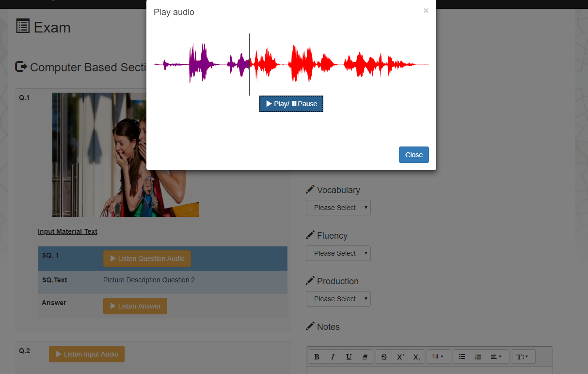Viewport: 588px width, 374px height.
Task: Play the Listen Answer recording
Action: point(135,306)
